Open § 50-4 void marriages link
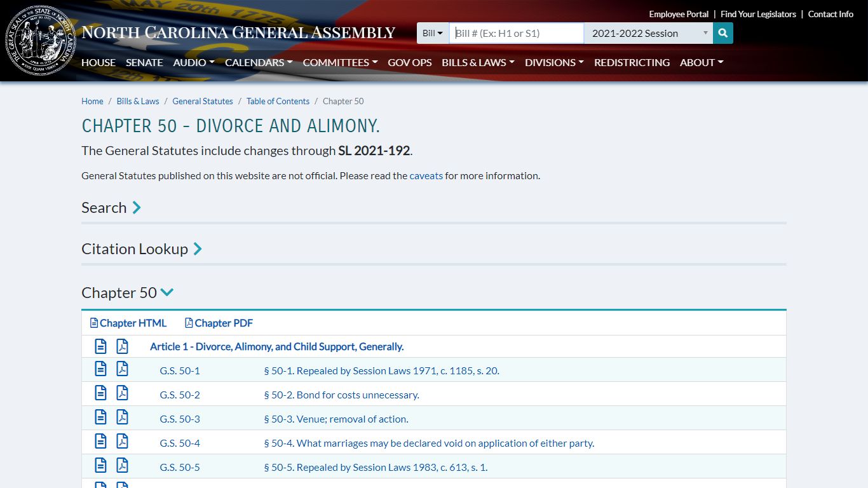The height and width of the screenshot is (488, 868). tap(429, 443)
